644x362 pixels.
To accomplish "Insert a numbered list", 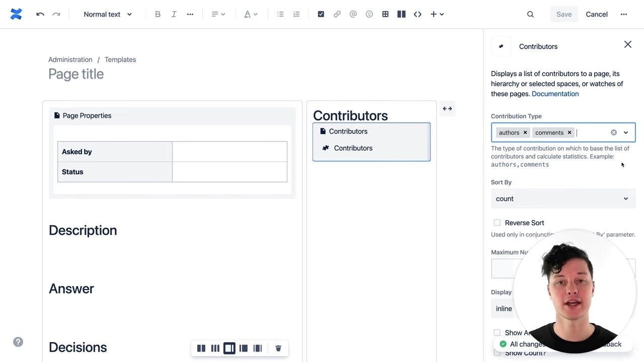I will [296, 14].
